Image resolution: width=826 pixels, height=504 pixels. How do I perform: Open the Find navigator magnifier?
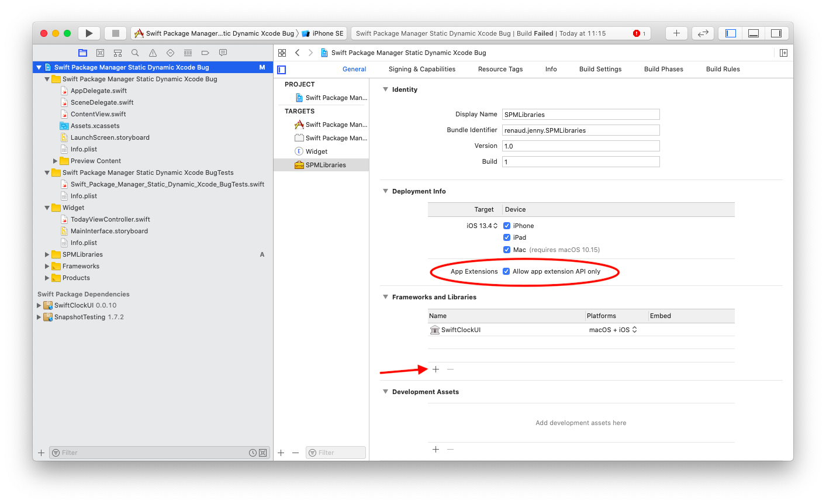135,53
